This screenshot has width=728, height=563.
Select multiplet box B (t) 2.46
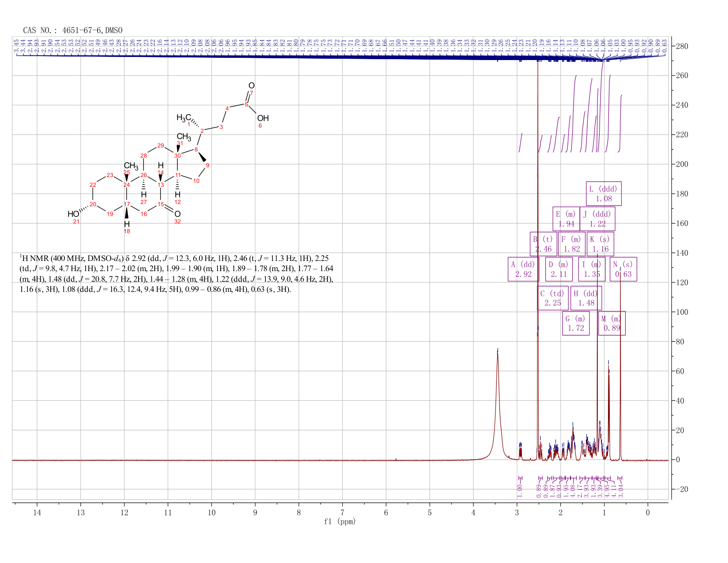543,244
